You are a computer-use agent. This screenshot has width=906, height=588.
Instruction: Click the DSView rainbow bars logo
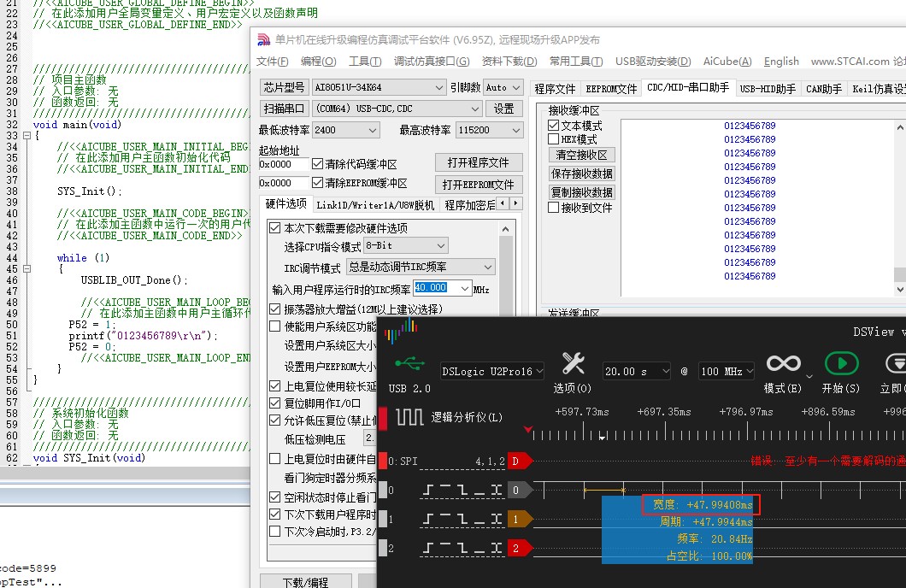coord(400,331)
